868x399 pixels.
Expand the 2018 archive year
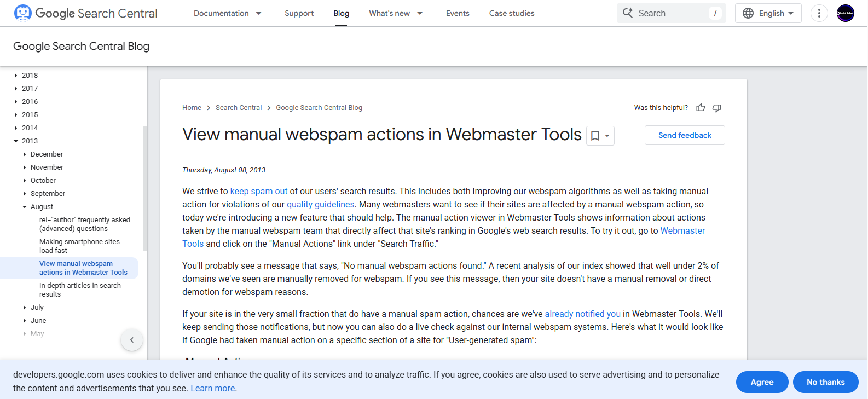click(16, 76)
